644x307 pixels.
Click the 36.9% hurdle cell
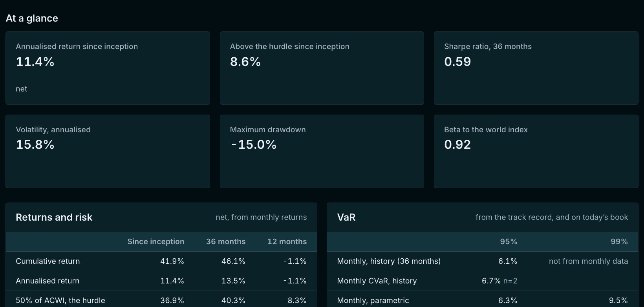click(x=172, y=301)
